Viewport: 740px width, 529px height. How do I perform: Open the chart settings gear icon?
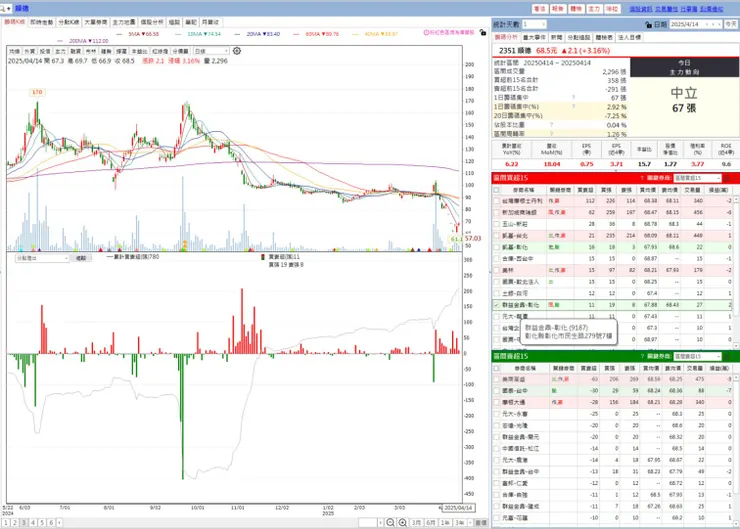pyautogui.click(x=237, y=51)
